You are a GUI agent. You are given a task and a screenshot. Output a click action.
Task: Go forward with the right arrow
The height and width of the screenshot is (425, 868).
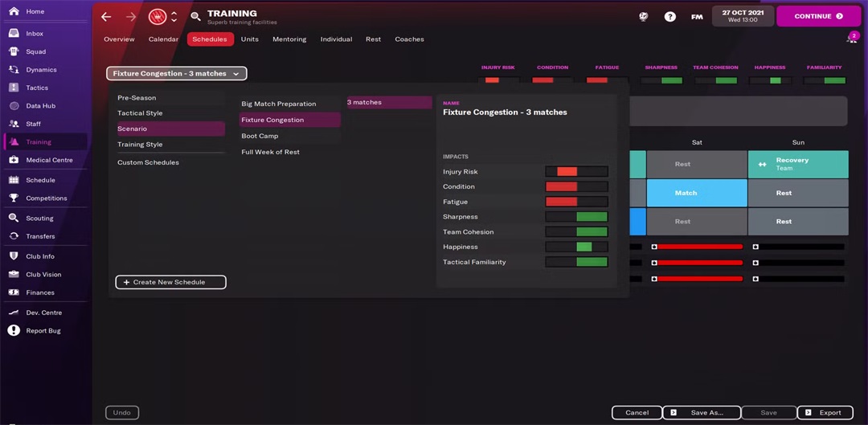pyautogui.click(x=131, y=17)
